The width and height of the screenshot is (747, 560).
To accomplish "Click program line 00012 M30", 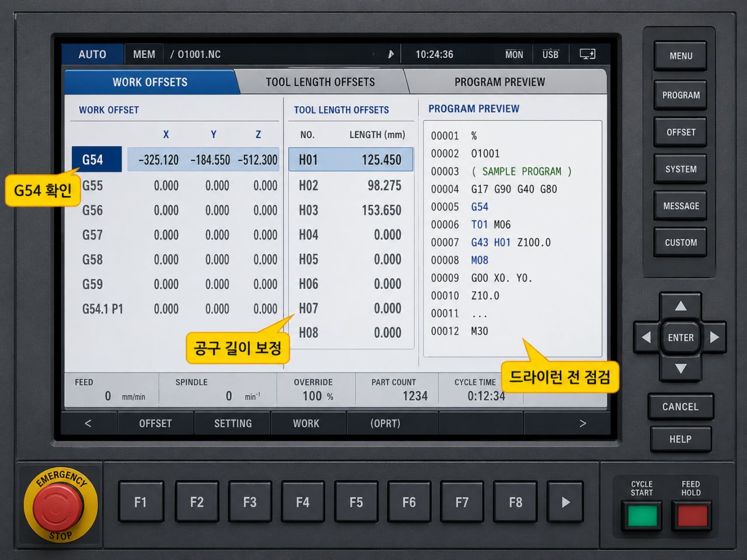I will point(459,331).
